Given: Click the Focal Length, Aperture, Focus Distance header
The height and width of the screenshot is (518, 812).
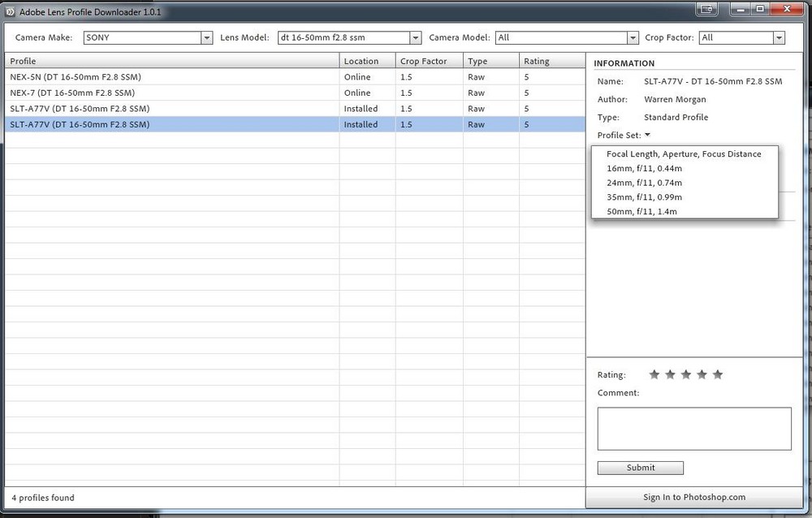Looking at the screenshot, I should (x=684, y=153).
